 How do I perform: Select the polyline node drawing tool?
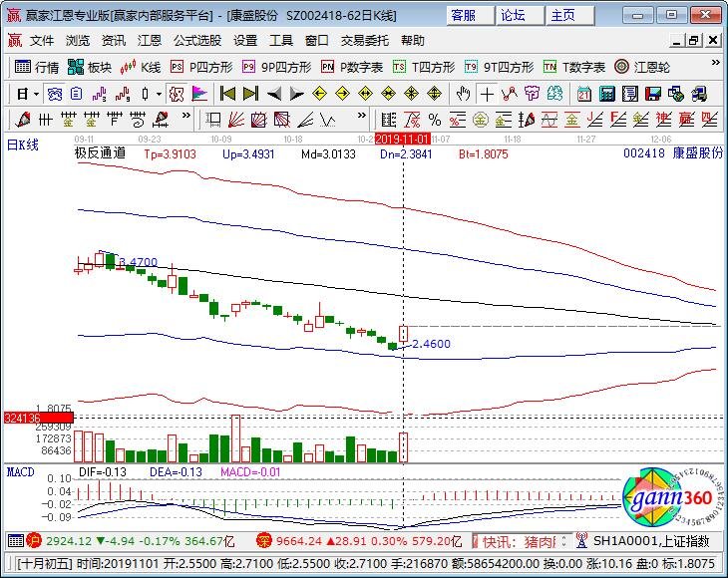coord(510,94)
